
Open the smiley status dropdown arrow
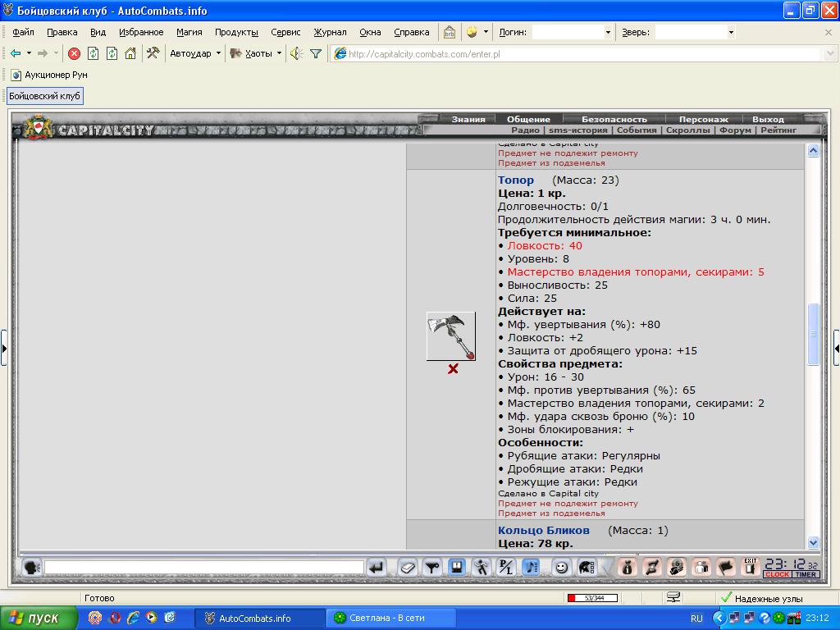[x=486, y=32]
